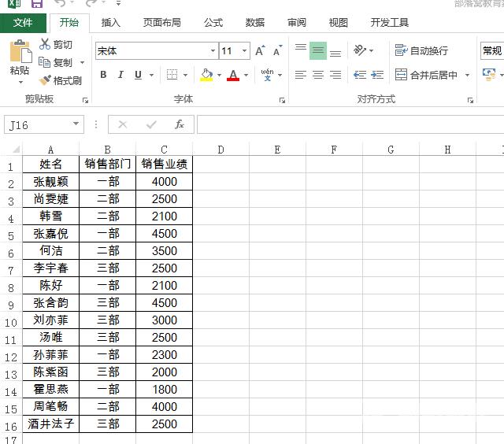Toggle bold formatting
Screen dimensions: 504x444
(103, 75)
